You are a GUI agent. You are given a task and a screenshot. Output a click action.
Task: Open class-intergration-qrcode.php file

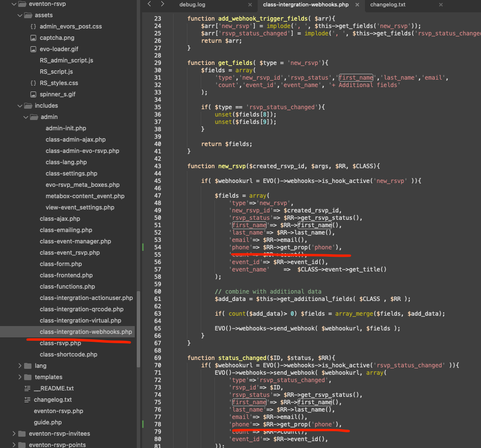click(82, 309)
